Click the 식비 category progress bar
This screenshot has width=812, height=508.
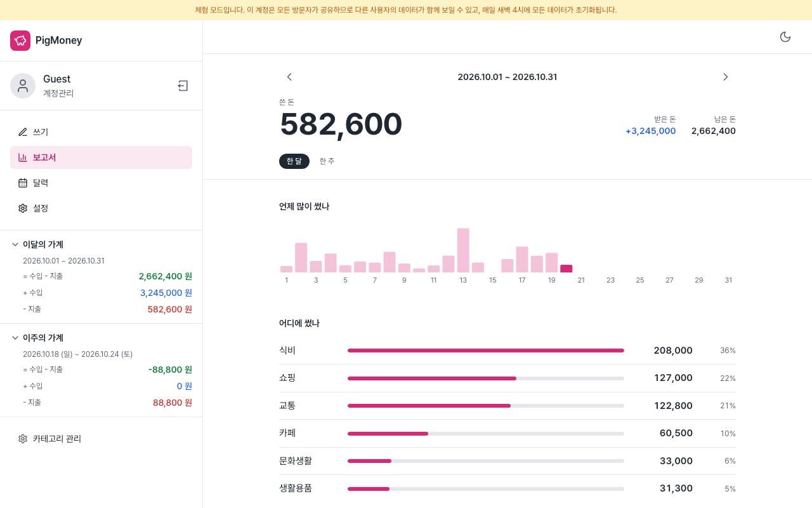(x=486, y=351)
